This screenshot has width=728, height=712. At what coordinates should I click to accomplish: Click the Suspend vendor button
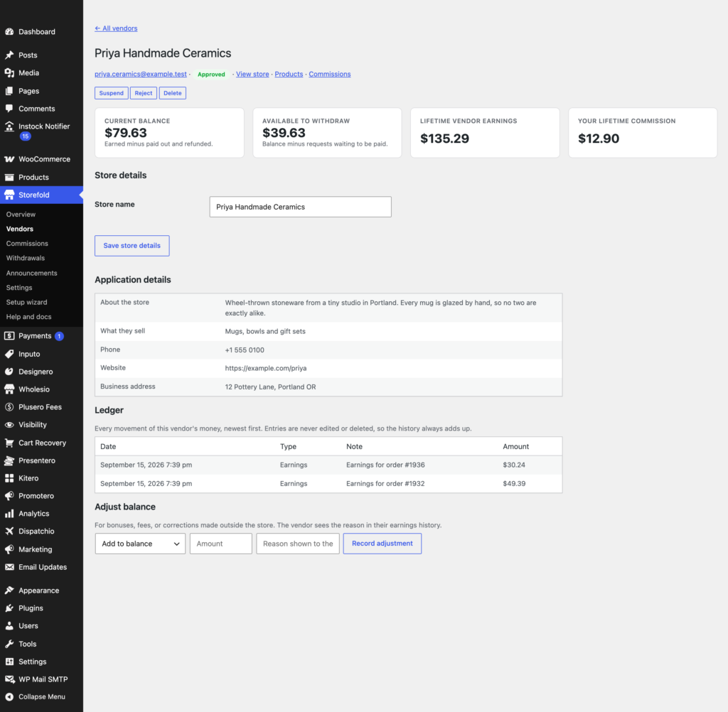[x=112, y=93]
